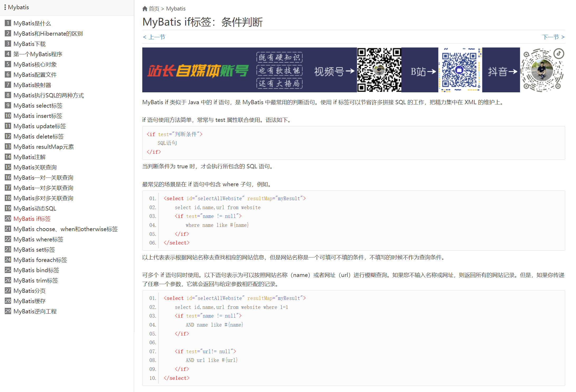The image size is (576, 392).
Task: Open the Mybatis breadcrumb link
Action: pos(176,9)
